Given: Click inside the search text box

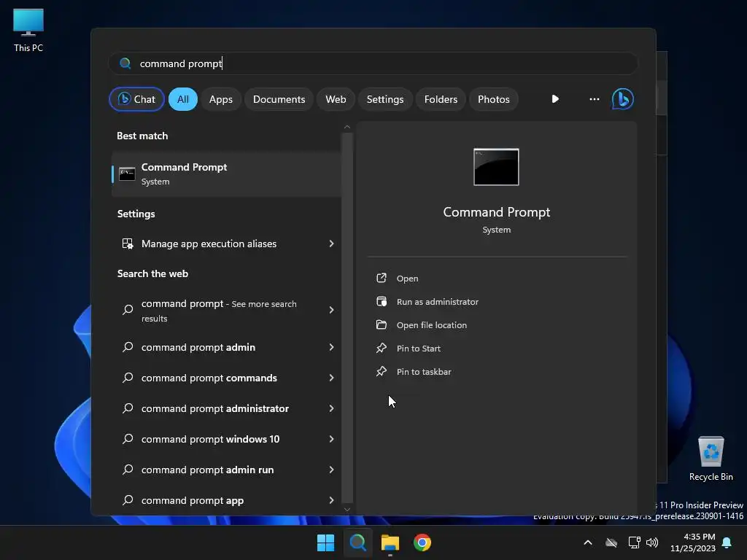Looking at the screenshot, I should (x=373, y=63).
